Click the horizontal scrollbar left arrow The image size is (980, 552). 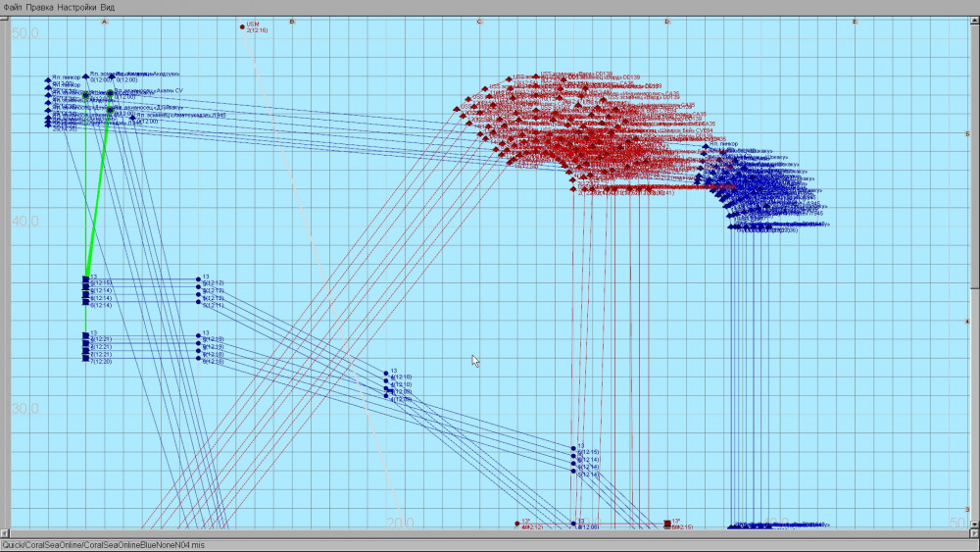tap(4, 533)
